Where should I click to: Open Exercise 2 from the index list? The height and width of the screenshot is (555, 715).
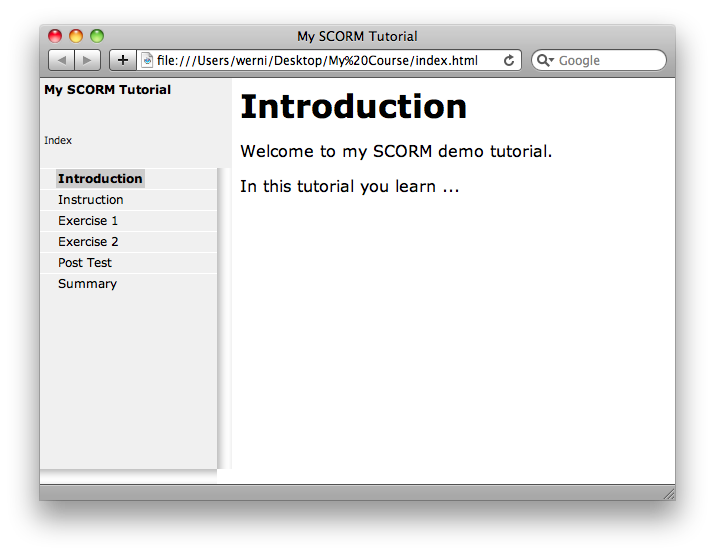88,242
